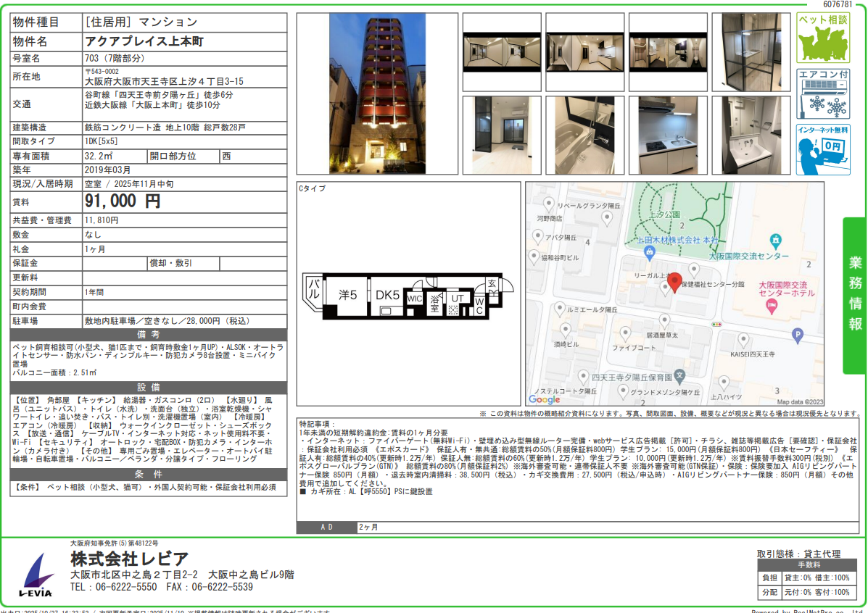Click the blue parking P marker on map

click(798, 335)
